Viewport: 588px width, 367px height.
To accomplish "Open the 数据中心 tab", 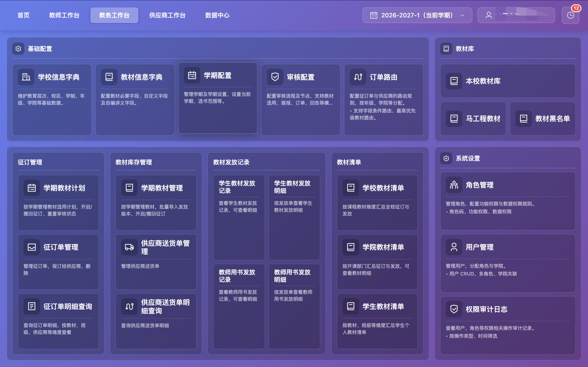I will click(x=217, y=15).
